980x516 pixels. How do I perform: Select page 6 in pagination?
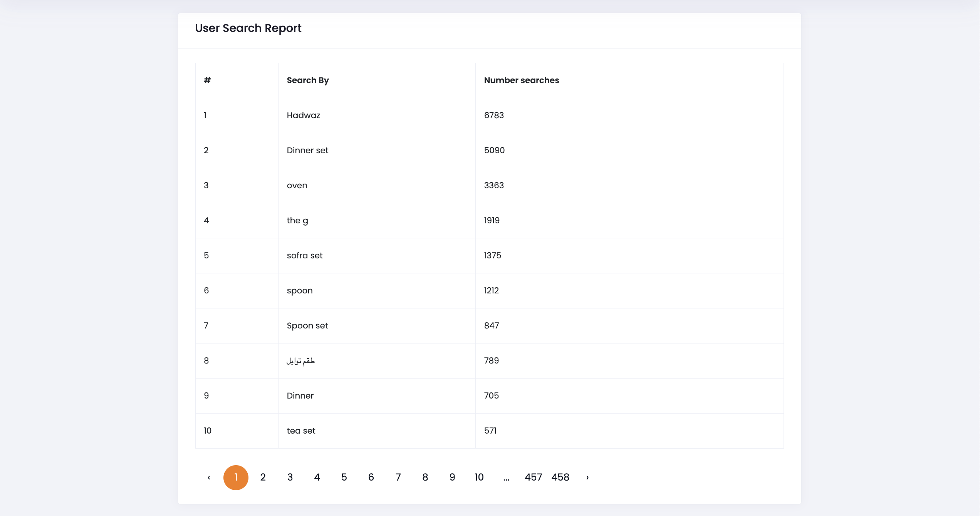click(x=371, y=477)
